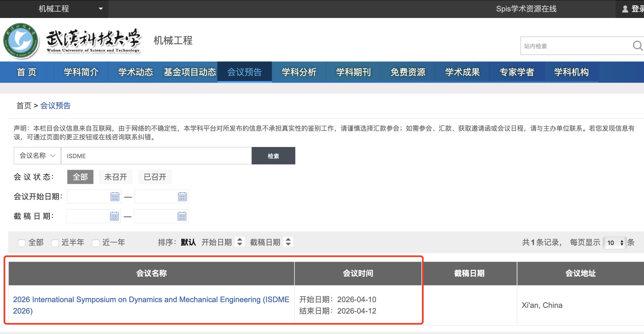Click the site search magnifier icon

pos(637,46)
